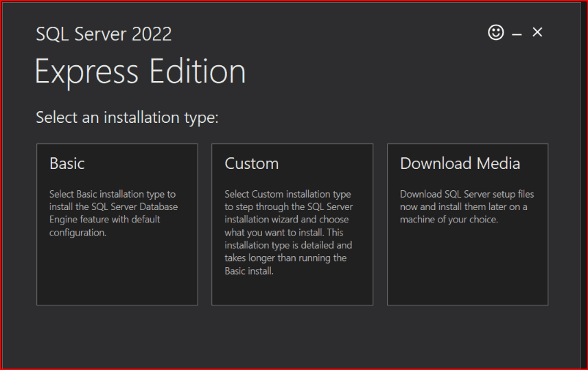The height and width of the screenshot is (370, 588).
Task: Click the smiley face feedback icon
Action: click(495, 32)
